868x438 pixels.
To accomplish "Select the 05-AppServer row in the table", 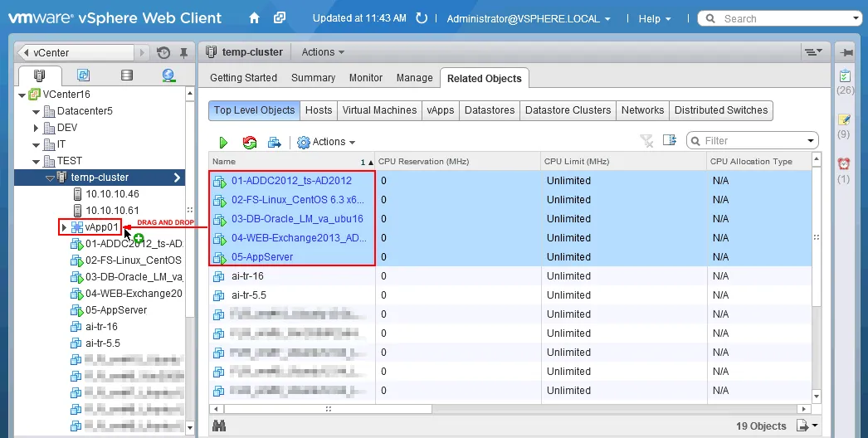I will (x=262, y=257).
